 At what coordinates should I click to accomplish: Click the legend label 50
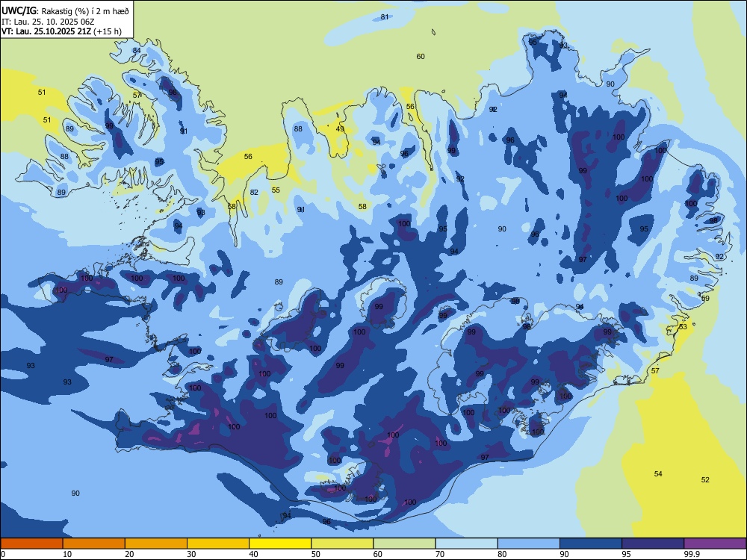tap(316, 554)
